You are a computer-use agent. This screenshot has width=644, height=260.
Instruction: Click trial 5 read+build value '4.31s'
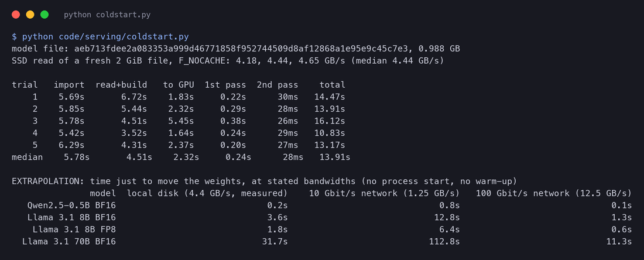(134, 145)
